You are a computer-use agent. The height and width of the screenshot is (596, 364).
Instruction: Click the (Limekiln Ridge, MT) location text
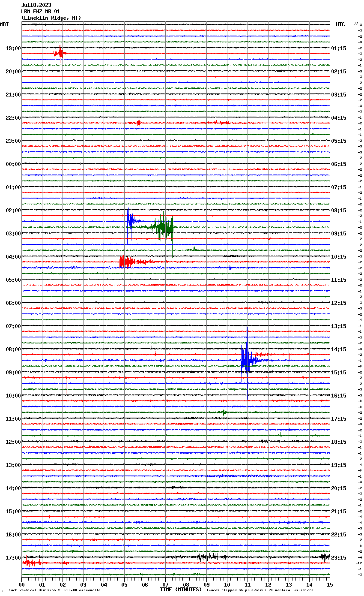[x=51, y=18]
